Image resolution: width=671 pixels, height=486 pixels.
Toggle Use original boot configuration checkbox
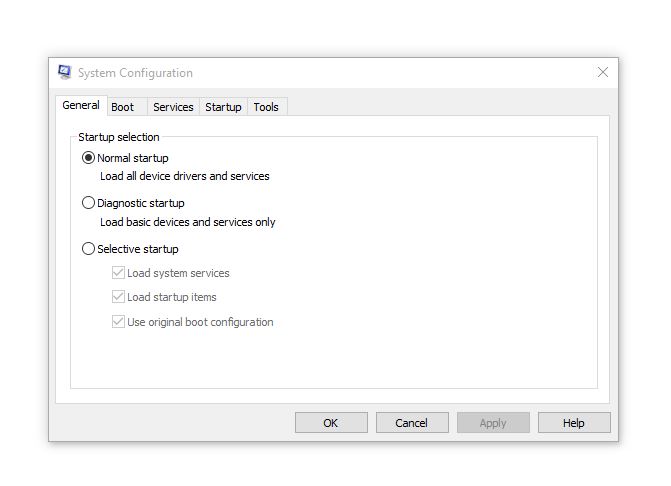(x=118, y=321)
